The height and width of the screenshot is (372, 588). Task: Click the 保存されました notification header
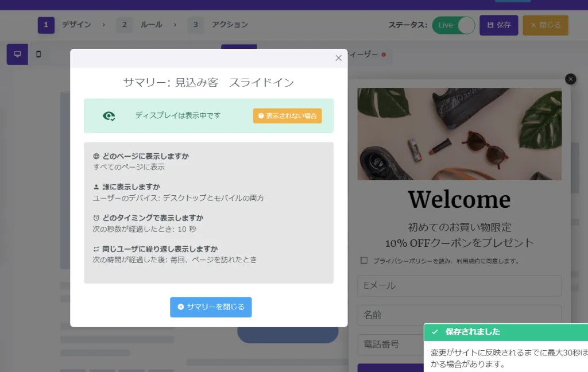click(506, 332)
